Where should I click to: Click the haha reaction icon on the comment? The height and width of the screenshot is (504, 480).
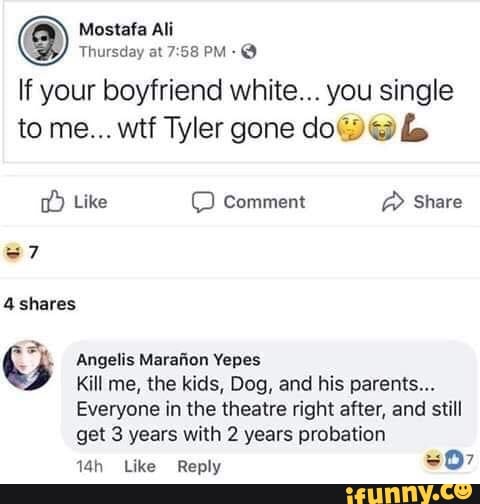point(434,459)
